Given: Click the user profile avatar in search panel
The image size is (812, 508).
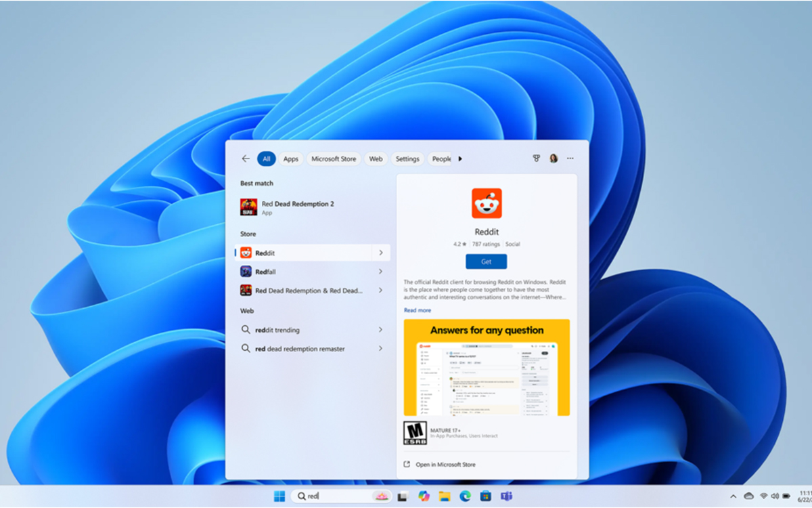Looking at the screenshot, I should tap(553, 158).
